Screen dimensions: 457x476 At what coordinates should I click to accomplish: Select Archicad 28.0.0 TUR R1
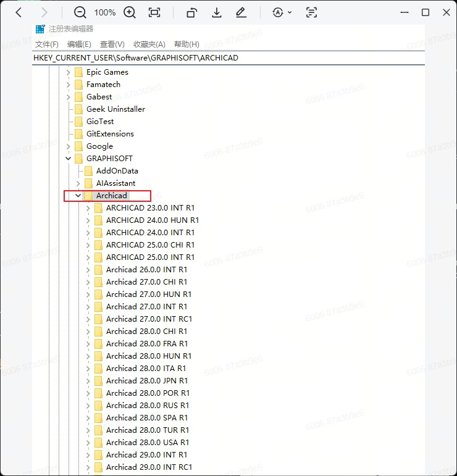click(x=148, y=430)
